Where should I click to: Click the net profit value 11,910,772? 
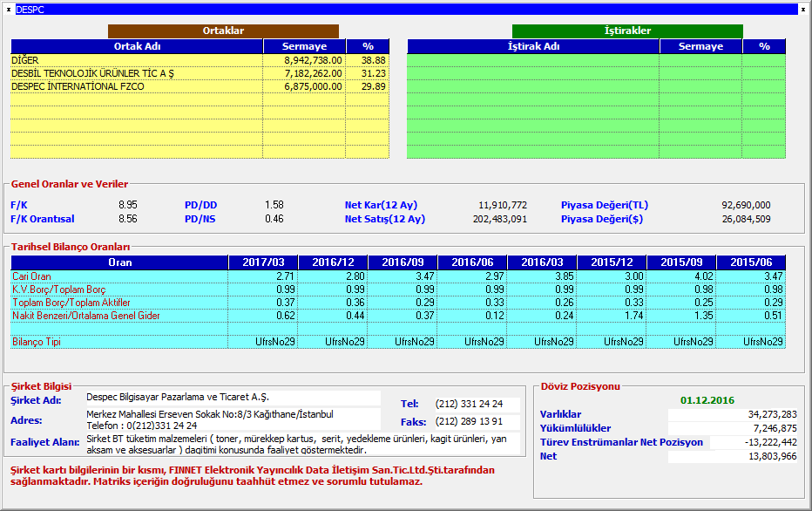(503, 205)
